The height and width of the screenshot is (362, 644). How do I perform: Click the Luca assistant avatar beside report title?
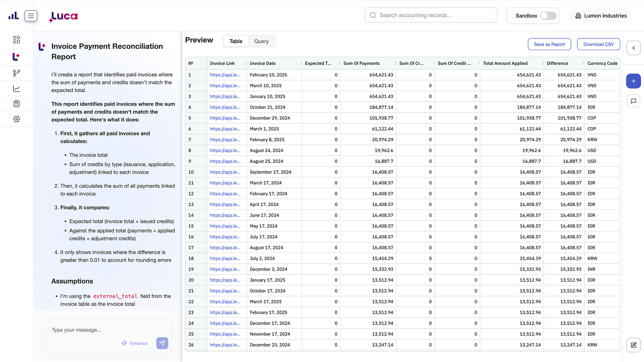[42, 47]
